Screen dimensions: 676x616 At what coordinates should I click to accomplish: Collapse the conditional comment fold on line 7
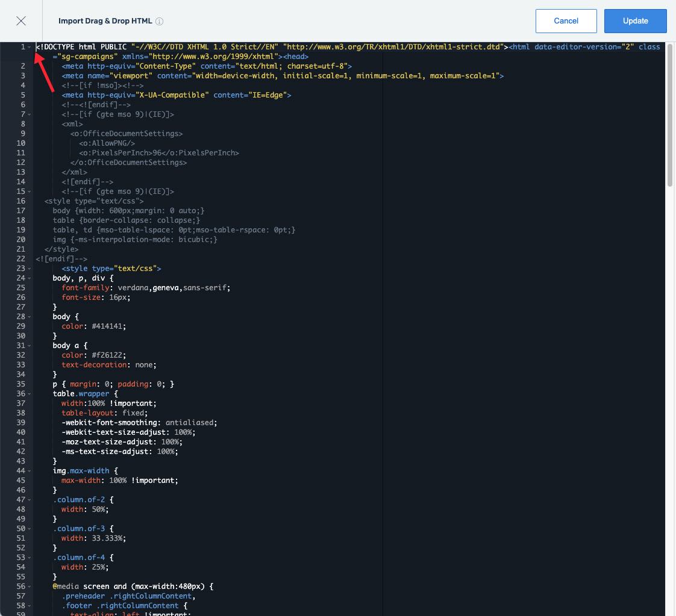click(x=28, y=114)
